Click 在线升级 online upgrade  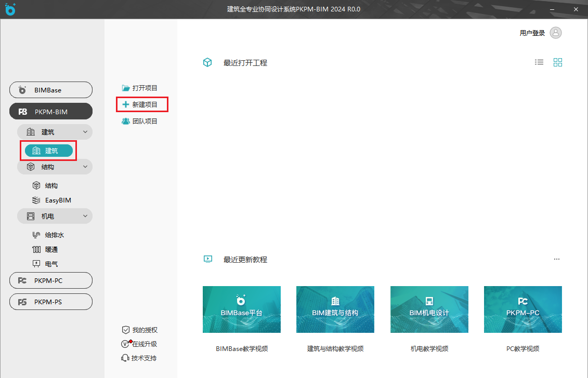point(139,344)
